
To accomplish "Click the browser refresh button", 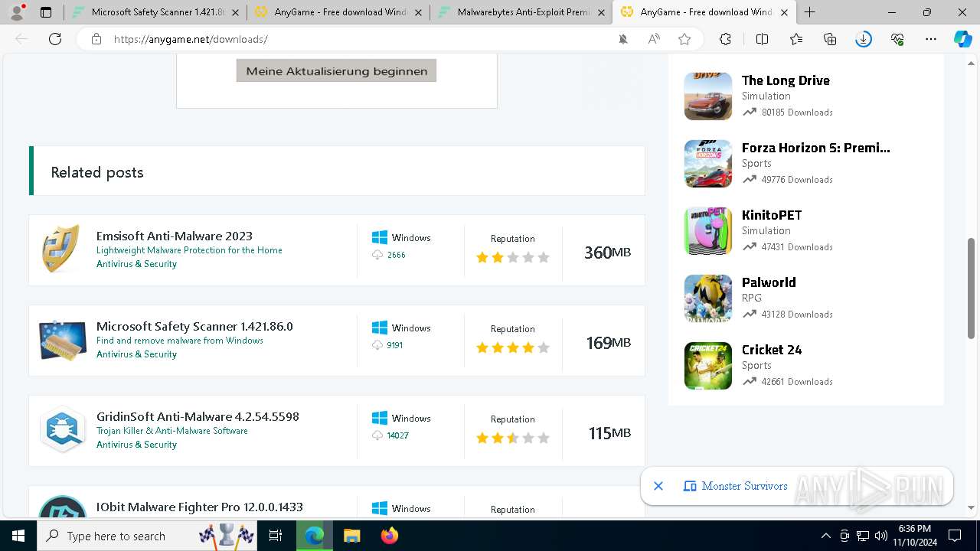I will [55, 39].
